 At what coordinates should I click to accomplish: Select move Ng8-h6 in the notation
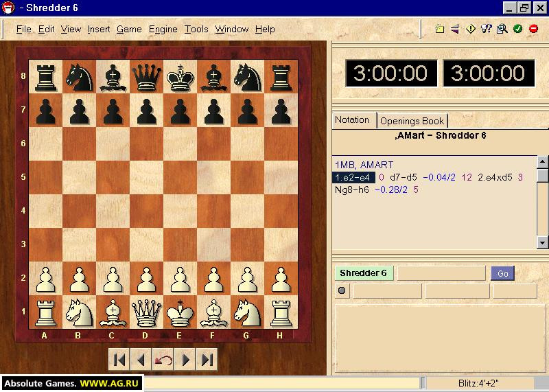[352, 190]
